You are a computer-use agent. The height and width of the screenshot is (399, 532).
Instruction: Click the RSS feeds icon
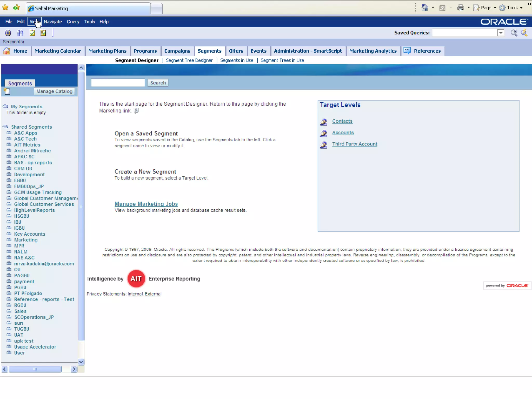click(442, 8)
